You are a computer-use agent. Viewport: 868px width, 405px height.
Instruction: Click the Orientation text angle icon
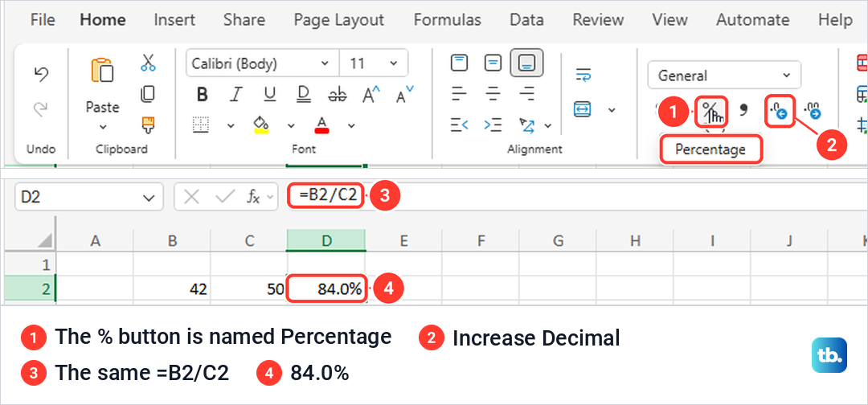[526, 125]
